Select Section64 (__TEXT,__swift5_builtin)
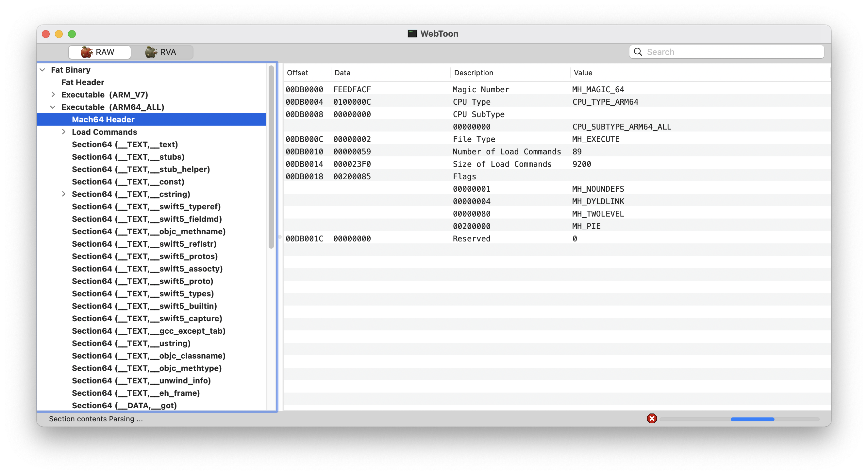This screenshot has width=868, height=475. [x=144, y=306]
